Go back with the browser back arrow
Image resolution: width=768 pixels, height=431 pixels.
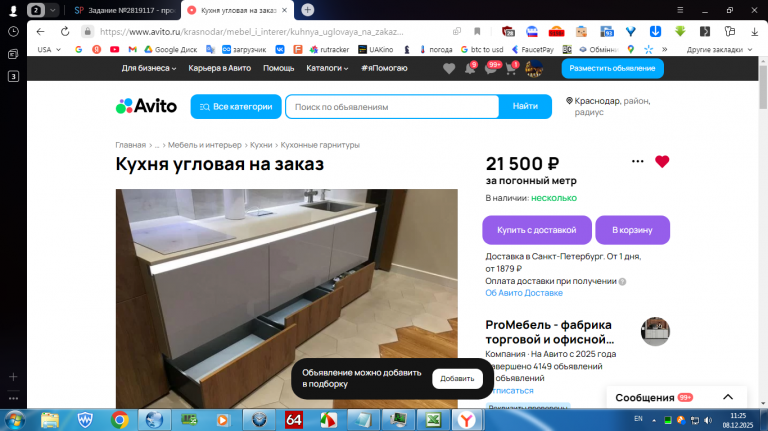tap(40, 31)
